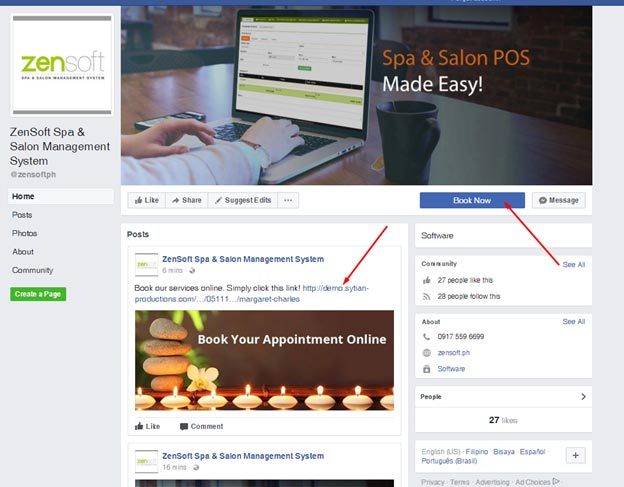Click globe icon beside zensoft.ph

pyautogui.click(x=427, y=353)
